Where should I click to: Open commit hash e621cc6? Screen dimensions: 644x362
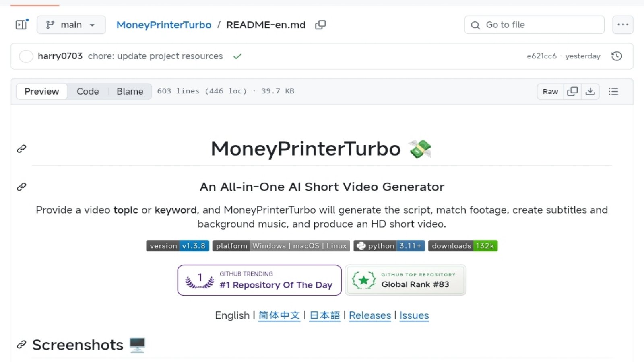(541, 56)
